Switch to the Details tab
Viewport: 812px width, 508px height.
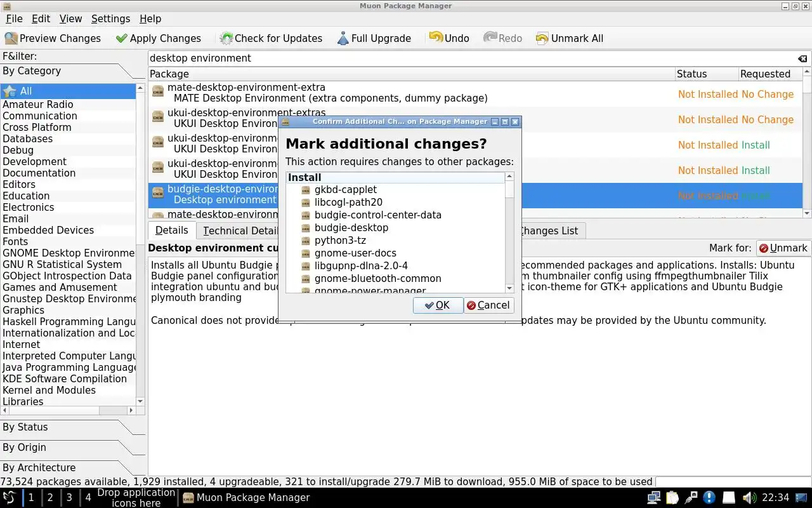pos(172,230)
